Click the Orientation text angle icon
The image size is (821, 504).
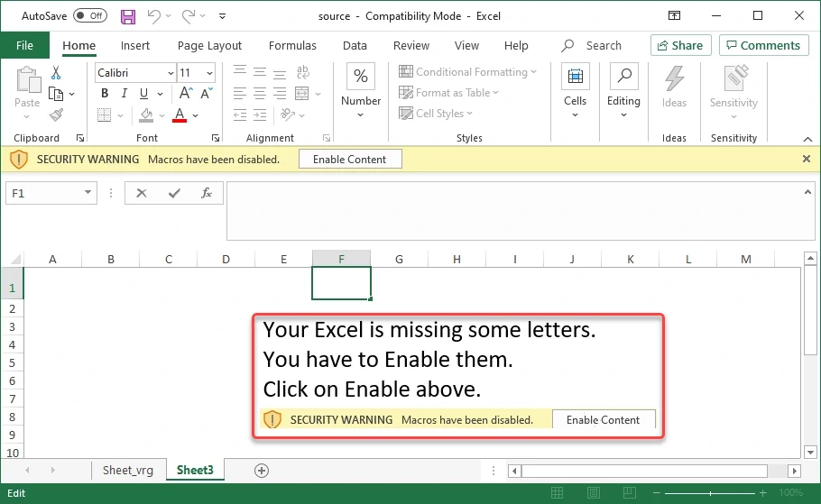click(288, 115)
